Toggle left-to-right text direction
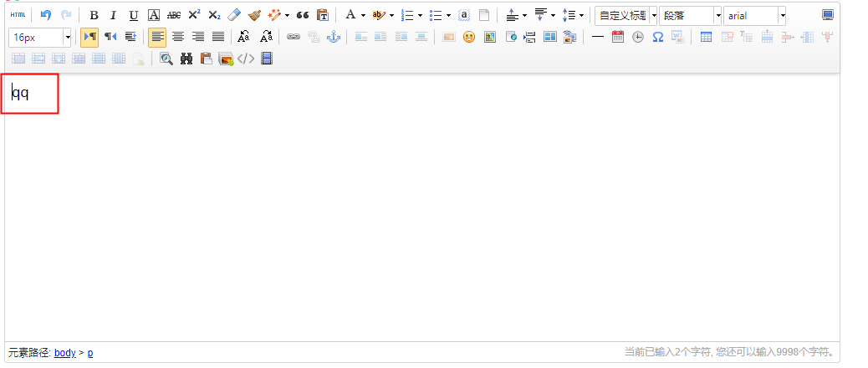The width and height of the screenshot is (868, 368). [x=89, y=37]
